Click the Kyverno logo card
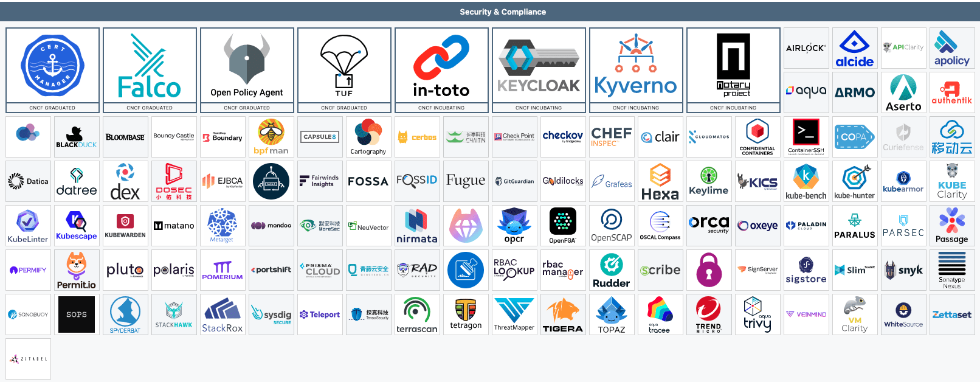980x382 pixels. click(x=636, y=70)
